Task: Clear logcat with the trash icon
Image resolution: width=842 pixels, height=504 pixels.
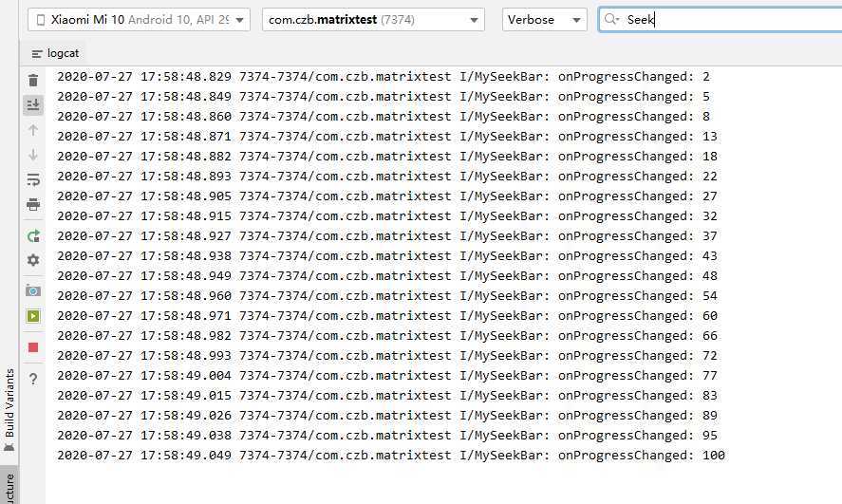Action: tap(33, 80)
